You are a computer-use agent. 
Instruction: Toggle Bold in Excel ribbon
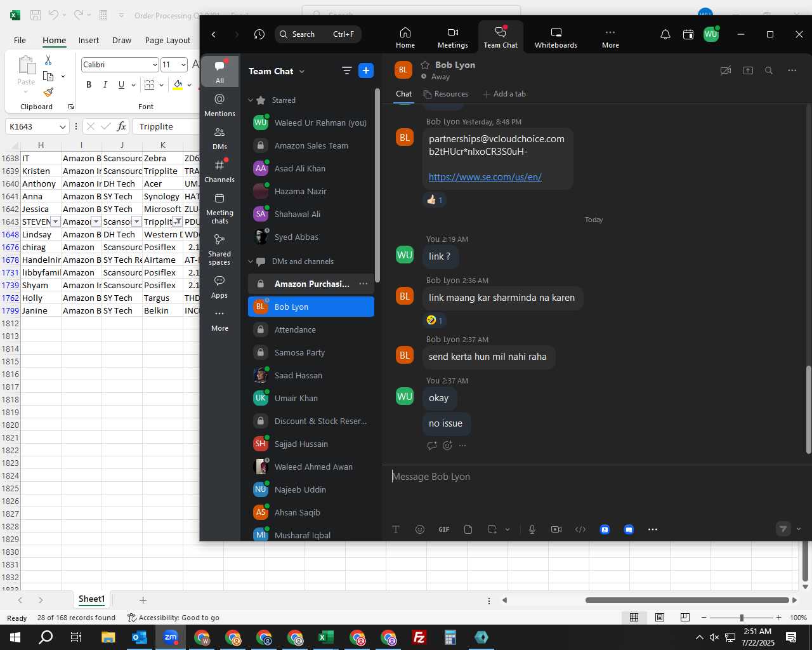89,84
